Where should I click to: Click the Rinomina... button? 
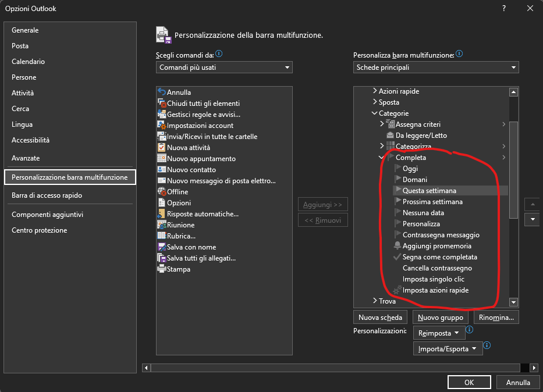pyautogui.click(x=496, y=318)
